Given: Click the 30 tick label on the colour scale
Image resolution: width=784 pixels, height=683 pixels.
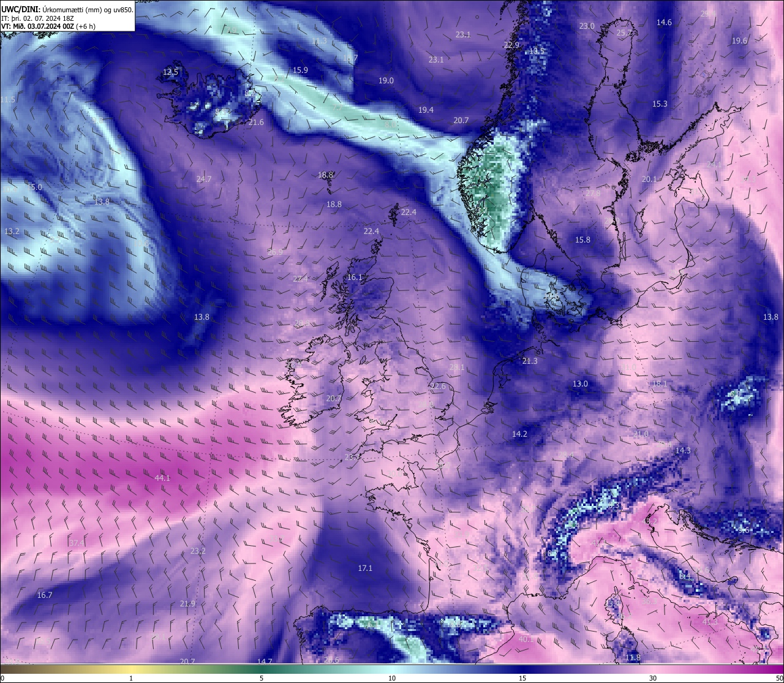Looking at the screenshot, I should (653, 678).
